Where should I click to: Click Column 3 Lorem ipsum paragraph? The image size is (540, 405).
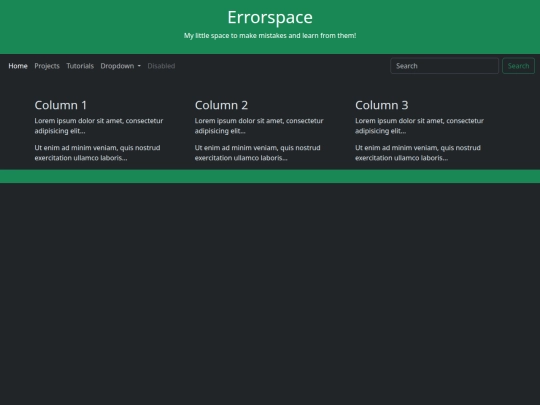coord(419,126)
